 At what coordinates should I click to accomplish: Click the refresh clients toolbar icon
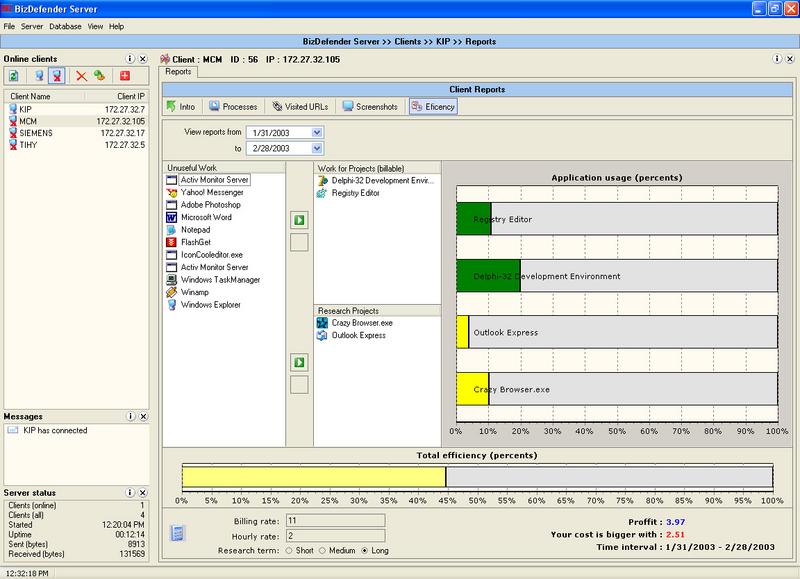[x=14, y=76]
